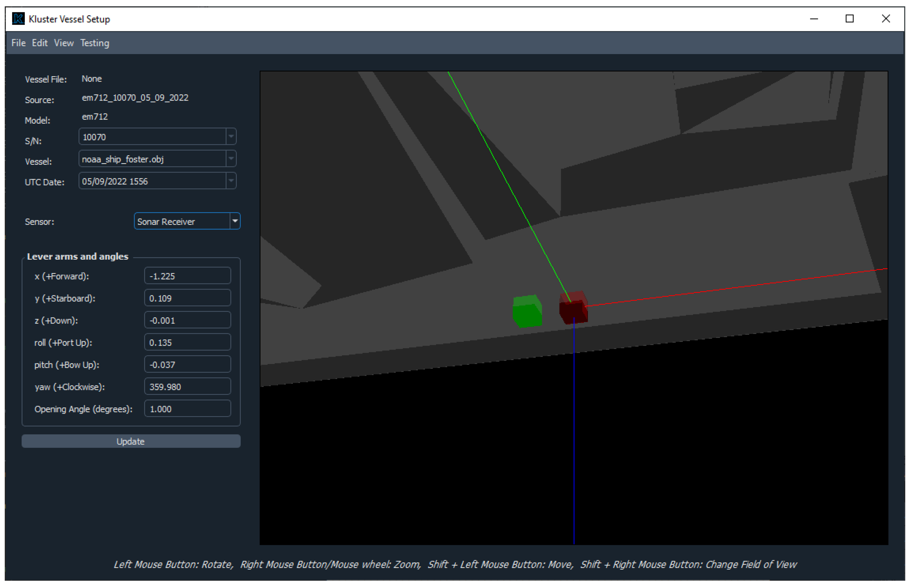Click the yaw (+Clockwise) value field

tap(187, 387)
